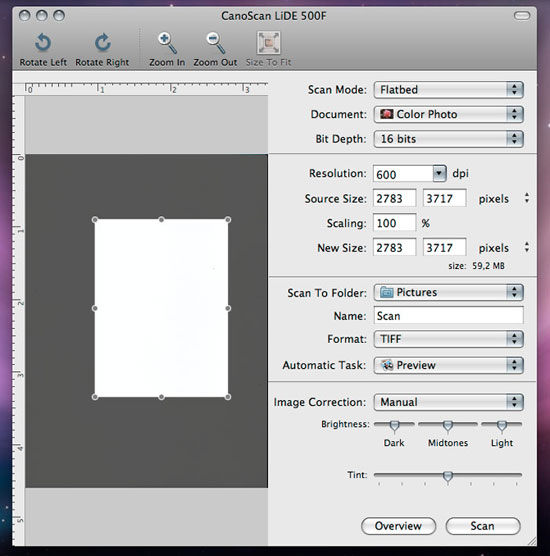Viewport: 550px width, 556px height.
Task: Click the Scan button
Action: pyautogui.click(x=483, y=526)
